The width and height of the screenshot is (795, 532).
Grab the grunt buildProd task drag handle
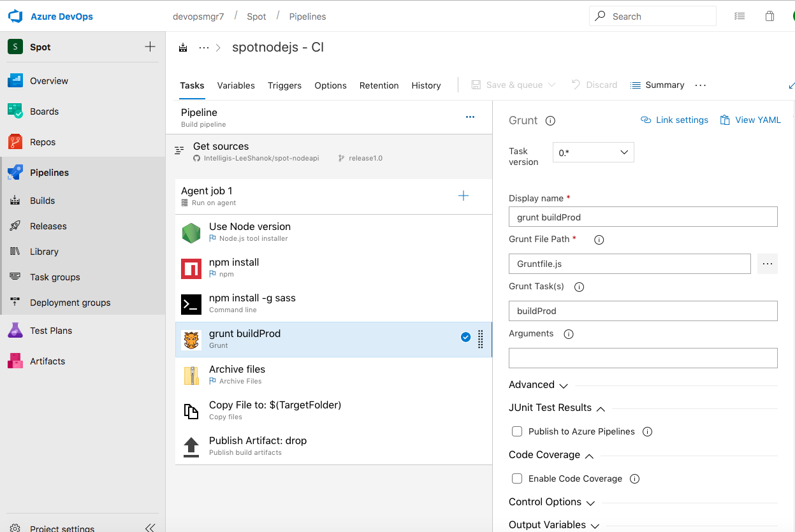point(481,340)
